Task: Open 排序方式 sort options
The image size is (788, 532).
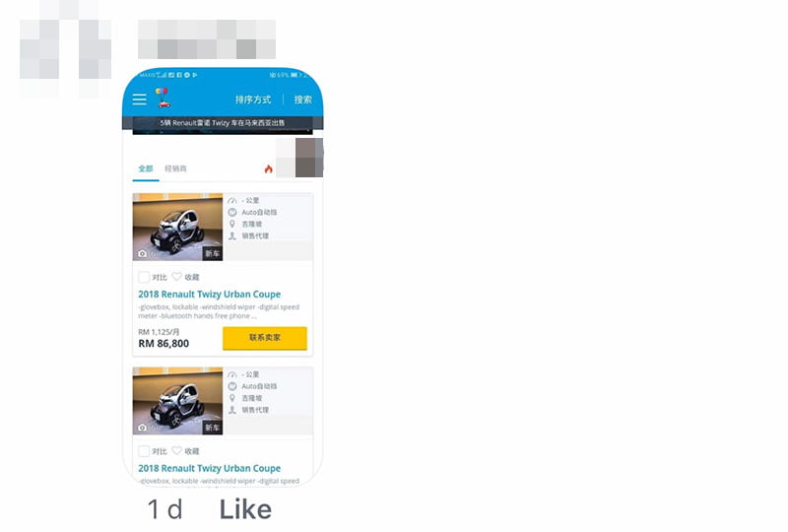Action: click(253, 100)
